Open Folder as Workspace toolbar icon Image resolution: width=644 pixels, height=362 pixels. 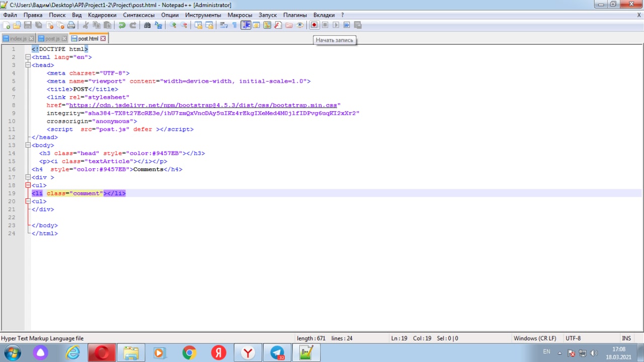click(x=289, y=25)
